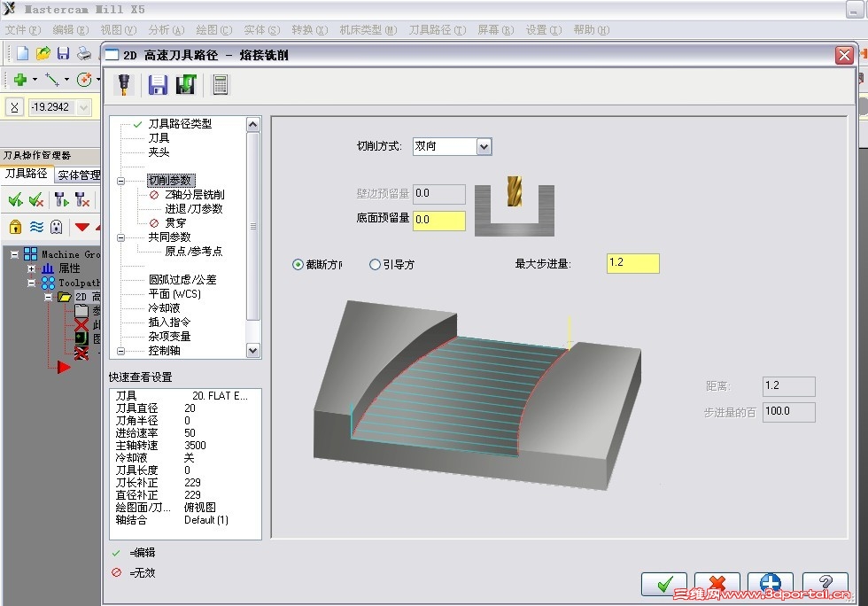This screenshot has height=606, width=868.
Task: Click the red down triangle icon
Action: pyautogui.click(x=82, y=227)
